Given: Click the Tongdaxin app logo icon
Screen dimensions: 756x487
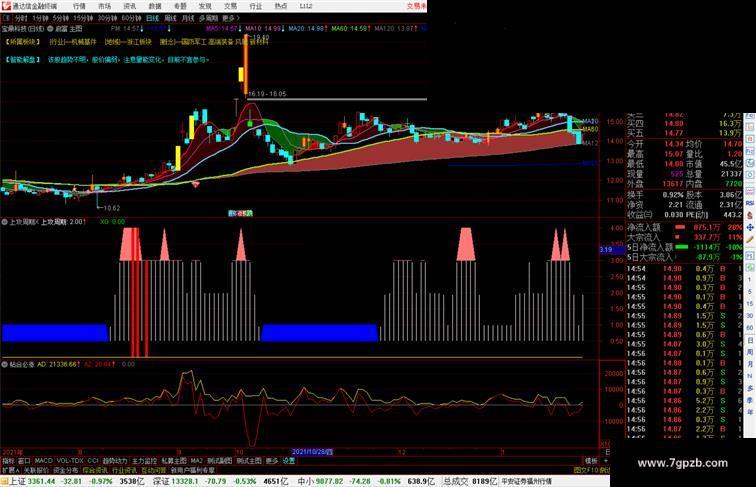Looking at the screenshot, I should (6, 6).
